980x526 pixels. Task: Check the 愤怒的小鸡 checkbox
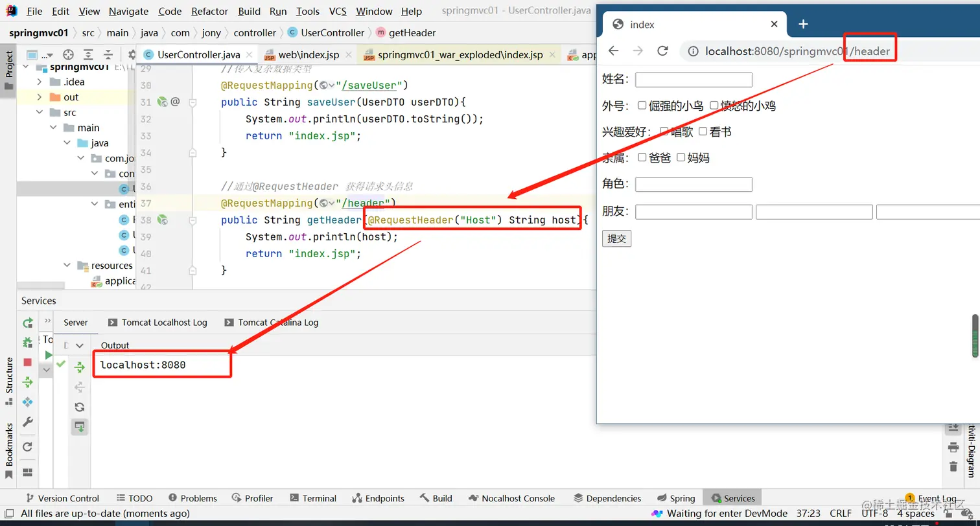tap(714, 105)
